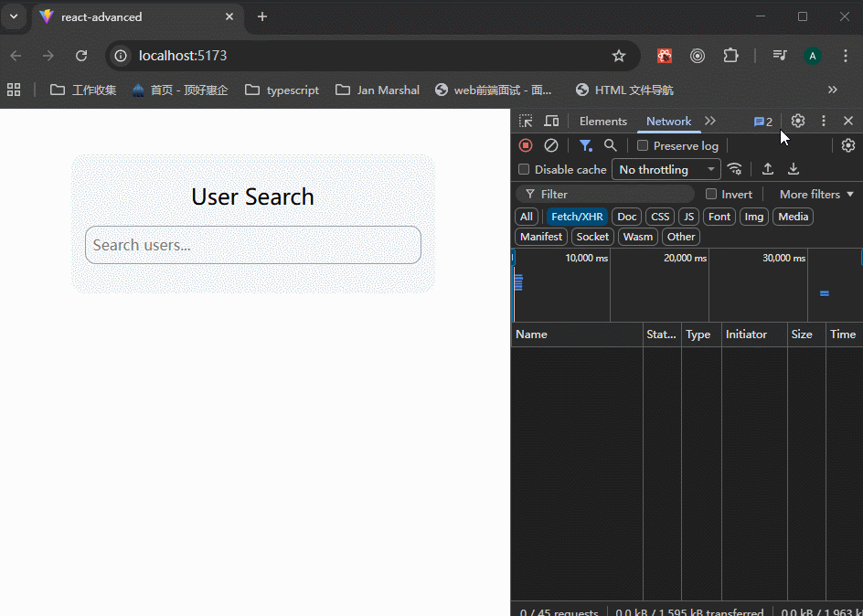The width and height of the screenshot is (863, 616).
Task: Select the inspect element picker icon
Action: coord(526,121)
